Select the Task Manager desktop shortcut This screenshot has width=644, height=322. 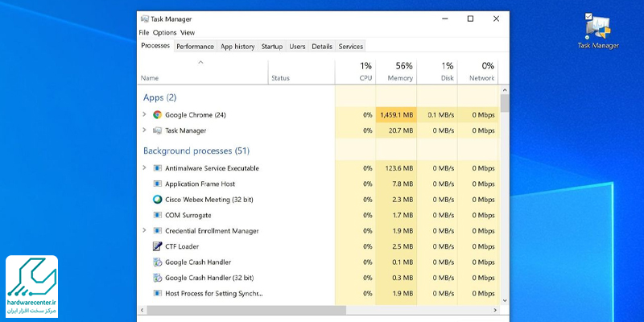(598, 31)
